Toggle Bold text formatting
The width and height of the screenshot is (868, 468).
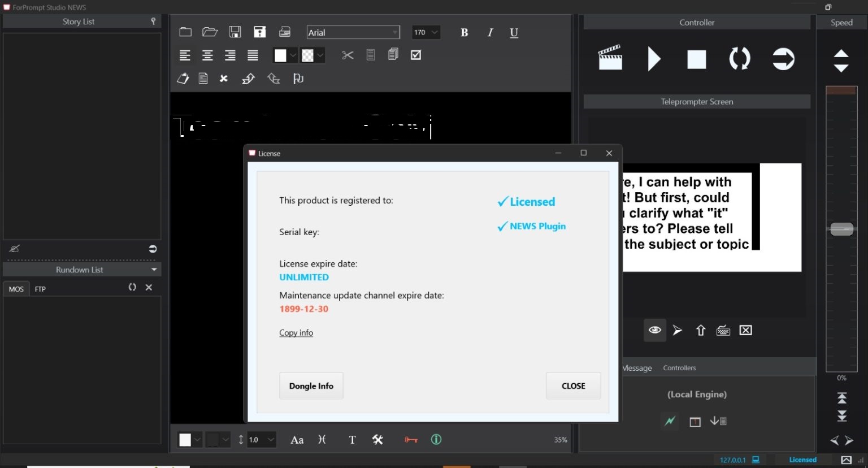(x=465, y=33)
